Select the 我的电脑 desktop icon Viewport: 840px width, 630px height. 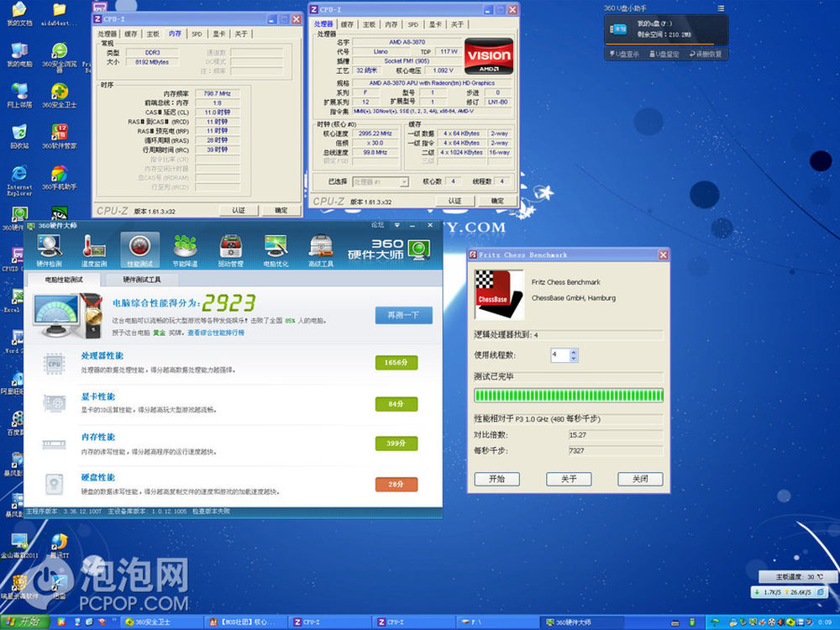click(x=19, y=55)
